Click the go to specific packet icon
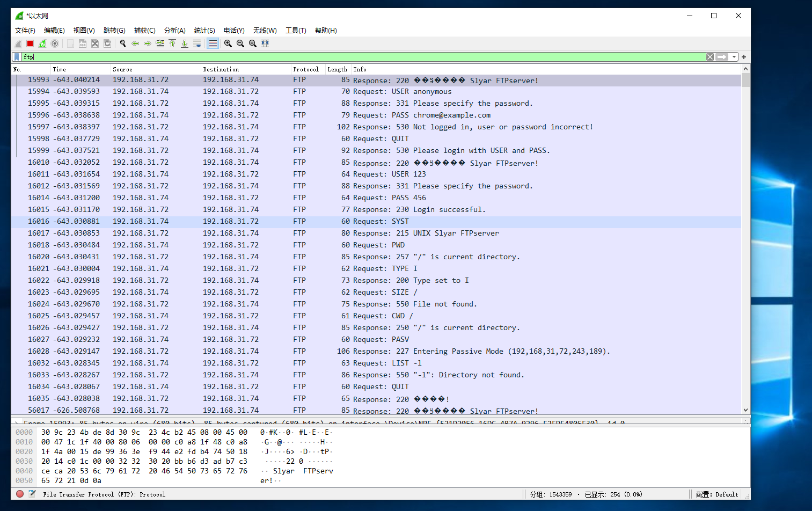Viewport: 812px width, 511px height. 160,43
